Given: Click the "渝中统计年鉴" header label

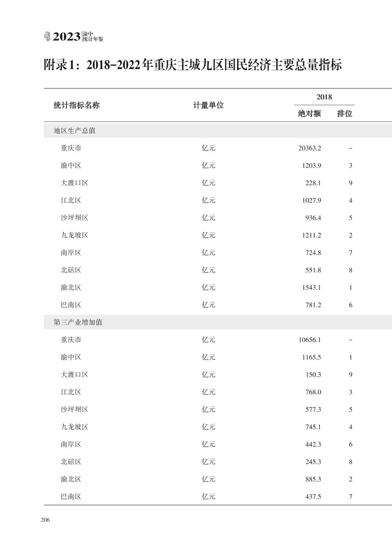Looking at the screenshot, I should 93,37.
